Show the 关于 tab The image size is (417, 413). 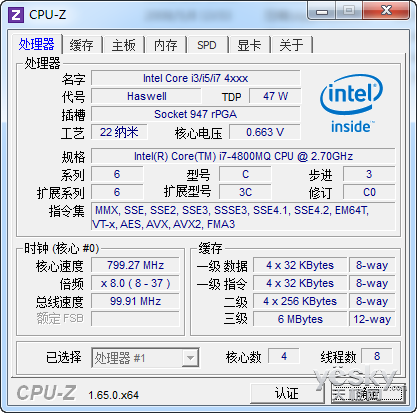292,45
